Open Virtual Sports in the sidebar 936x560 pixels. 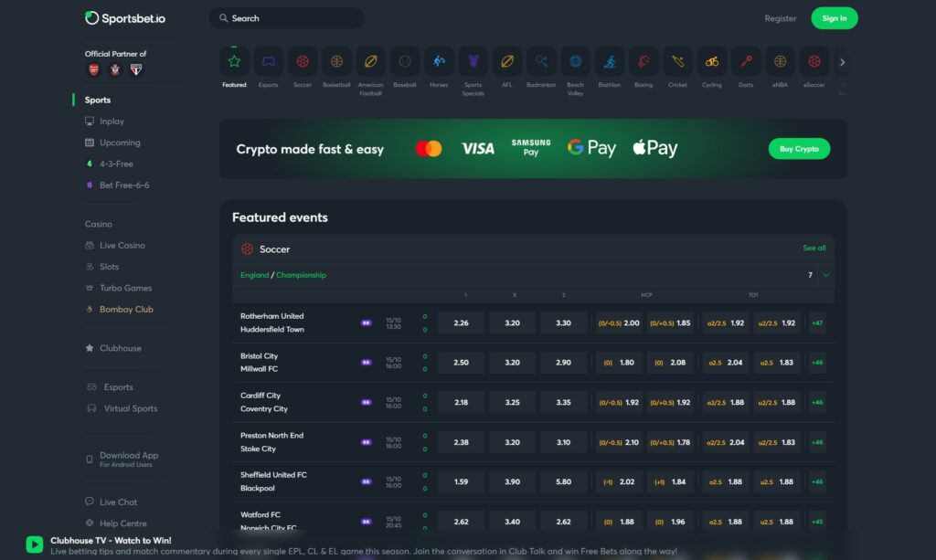point(122,408)
